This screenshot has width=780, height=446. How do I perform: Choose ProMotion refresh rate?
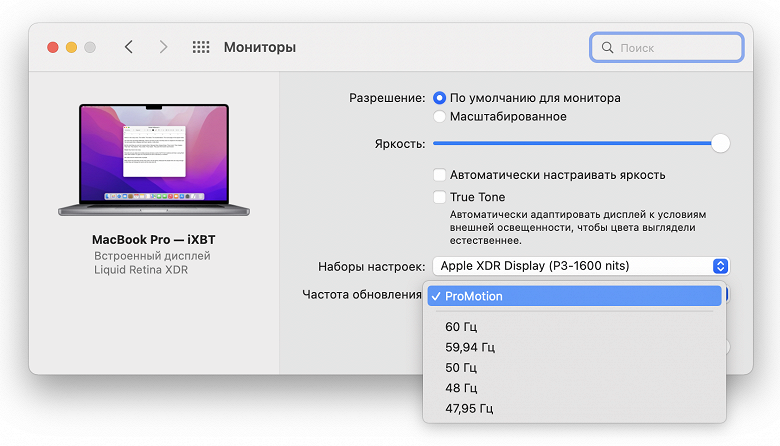(x=572, y=296)
